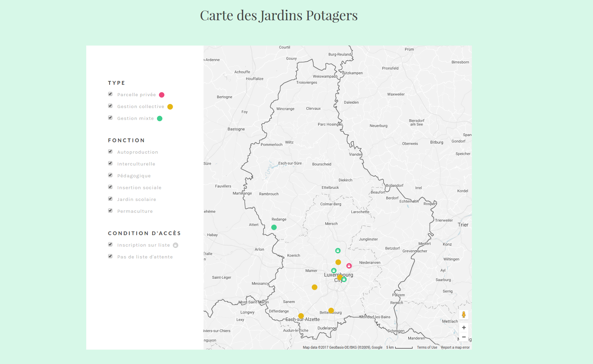Click the green legend dot beside Gestion mixte
Viewport: 593px width, 364px height.
tap(160, 118)
